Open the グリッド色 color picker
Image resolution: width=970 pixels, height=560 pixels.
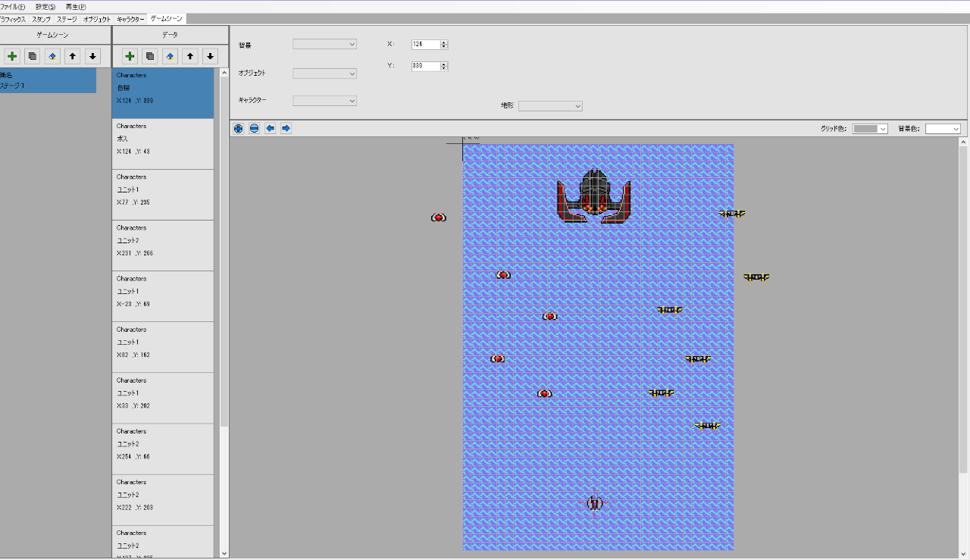point(870,129)
